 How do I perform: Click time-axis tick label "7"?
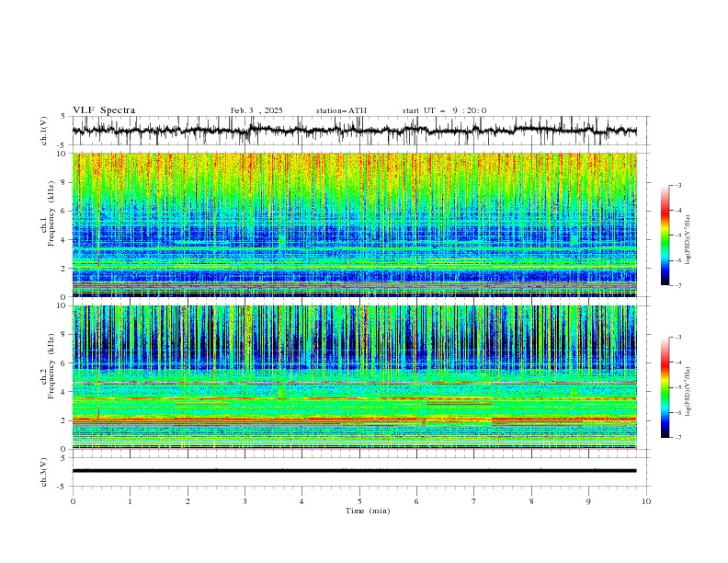pyautogui.click(x=474, y=501)
